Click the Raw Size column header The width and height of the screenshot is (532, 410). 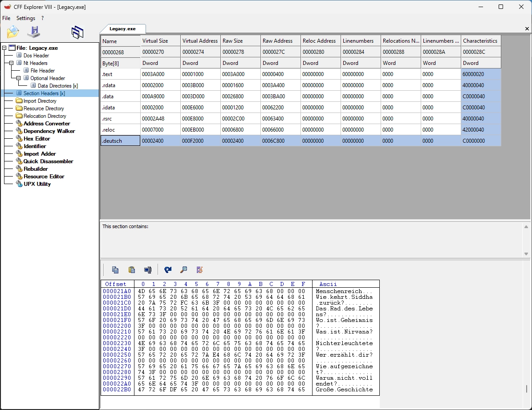(x=240, y=40)
